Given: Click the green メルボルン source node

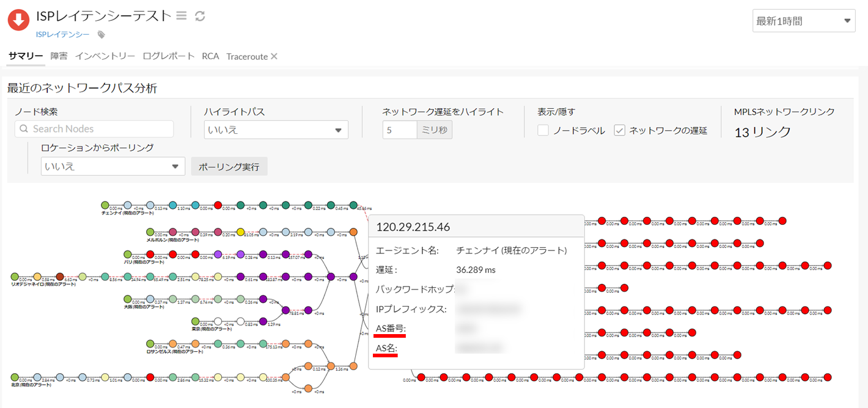Looking at the screenshot, I should click(150, 232).
